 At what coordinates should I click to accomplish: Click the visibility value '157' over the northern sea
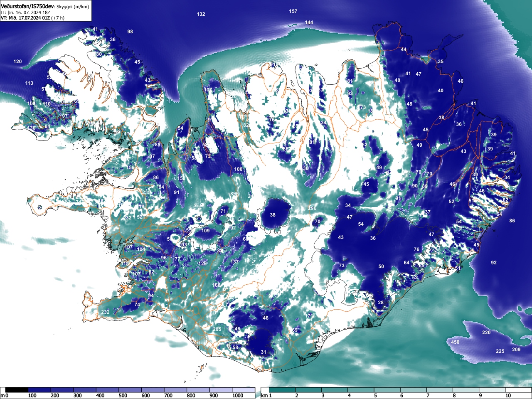click(293, 11)
